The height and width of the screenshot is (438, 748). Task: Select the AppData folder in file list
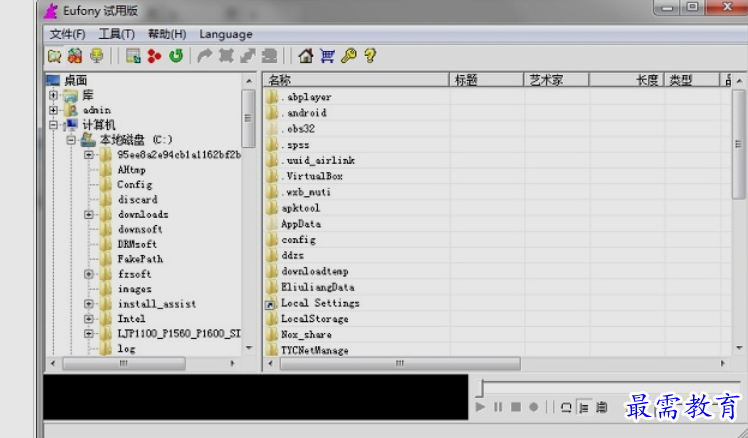(x=301, y=224)
